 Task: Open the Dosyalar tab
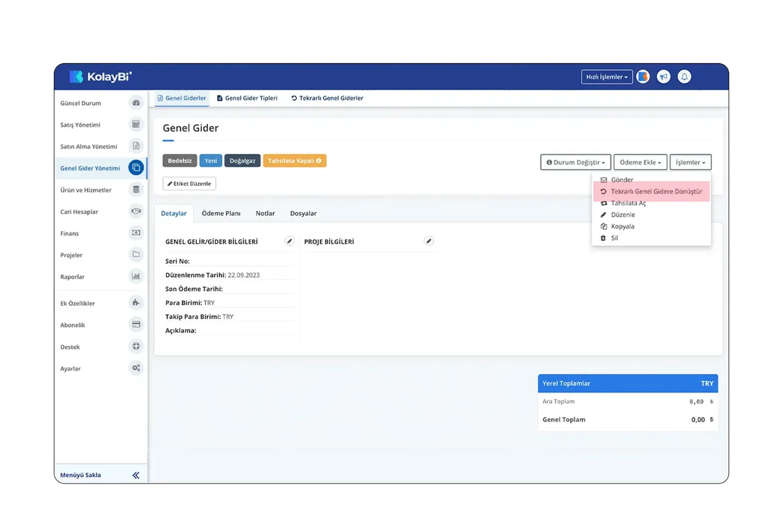click(303, 213)
